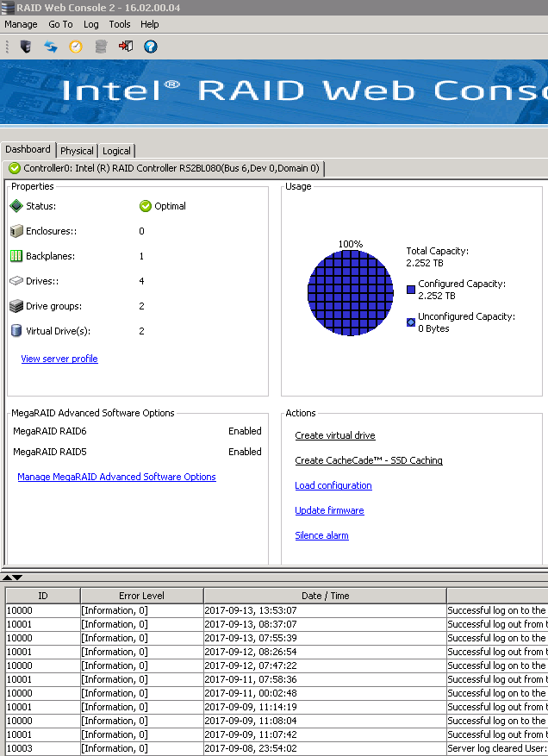Switch to the Physical tab
This screenshot has width=548, height=756.
(x=77, y=151)
